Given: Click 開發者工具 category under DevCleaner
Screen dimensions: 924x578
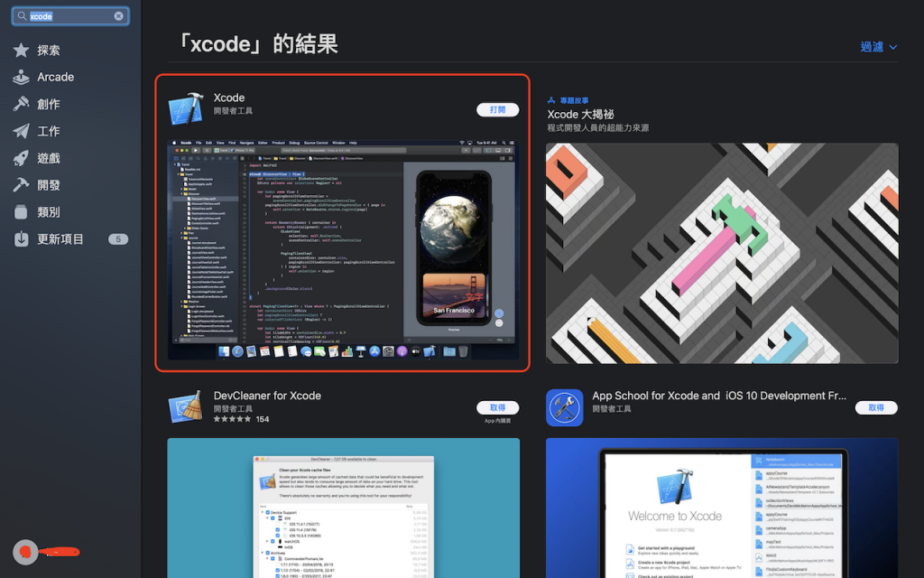Looking at the screenshot, I should tap(233, 409).
